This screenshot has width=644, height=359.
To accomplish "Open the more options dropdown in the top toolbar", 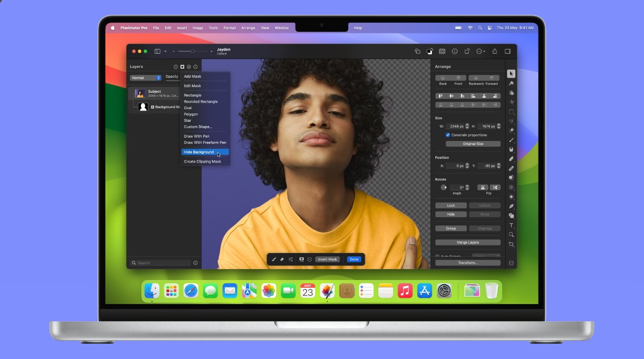I will click(x=481, y=51).
